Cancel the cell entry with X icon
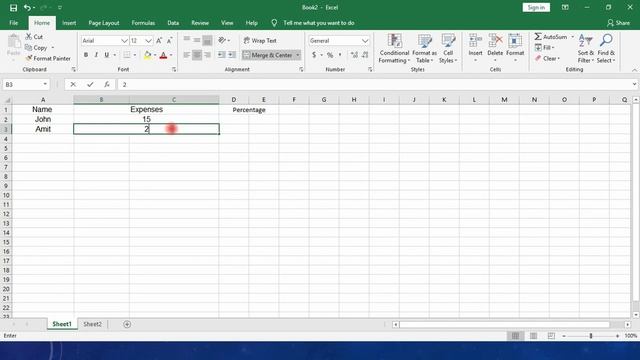The width and height of the screenshot is (640, 360). tap(73, 84)
